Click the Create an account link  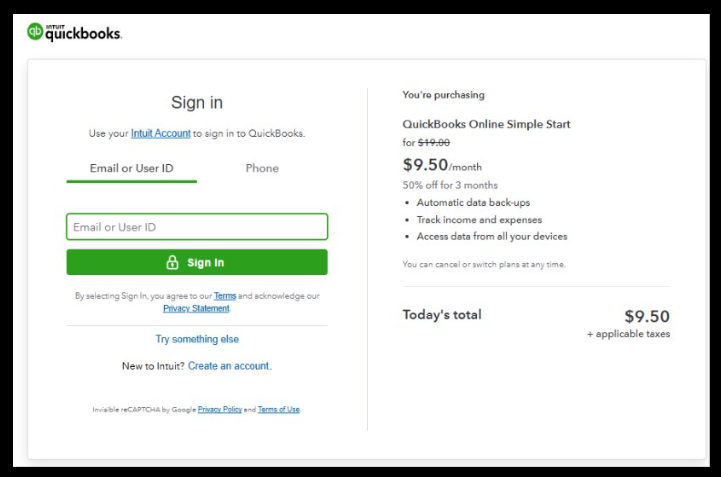[x=229, y=366]
